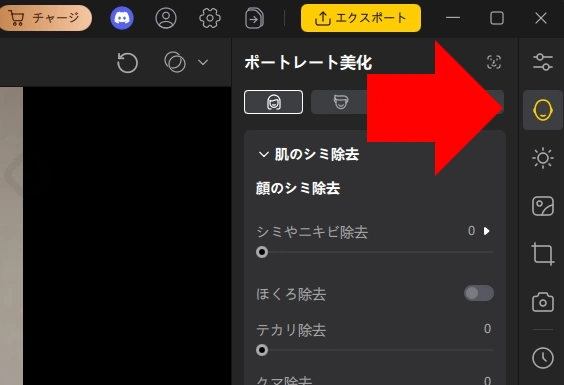Toggle the ほくろ除去 switch
Image resolution: width=564 pixels, height=385 pixels.
coord(479,293)
